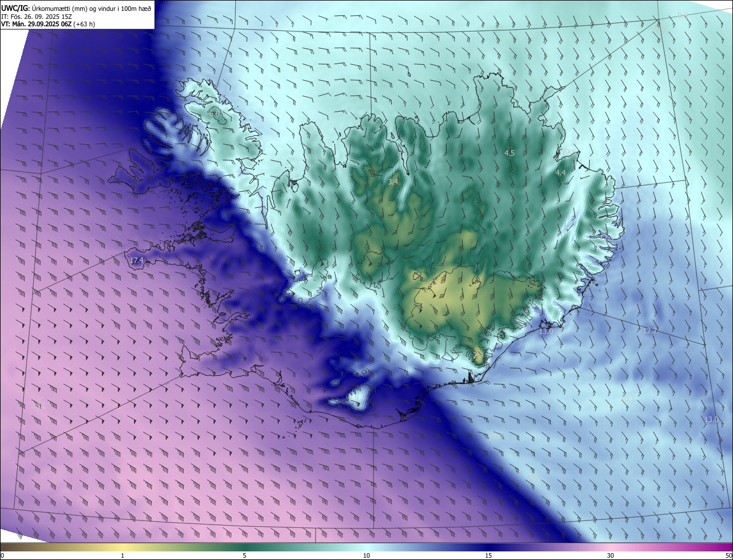
Task: Click the color scale tick labeled 5
Action: click(245, 555)
